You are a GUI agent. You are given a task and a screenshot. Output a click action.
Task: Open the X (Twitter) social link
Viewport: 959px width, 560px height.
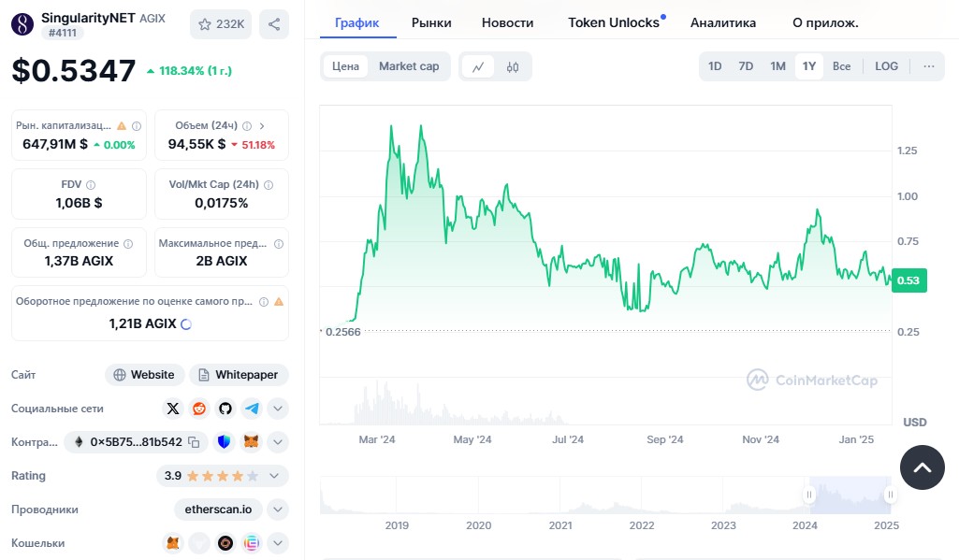[x=172, y=409]
